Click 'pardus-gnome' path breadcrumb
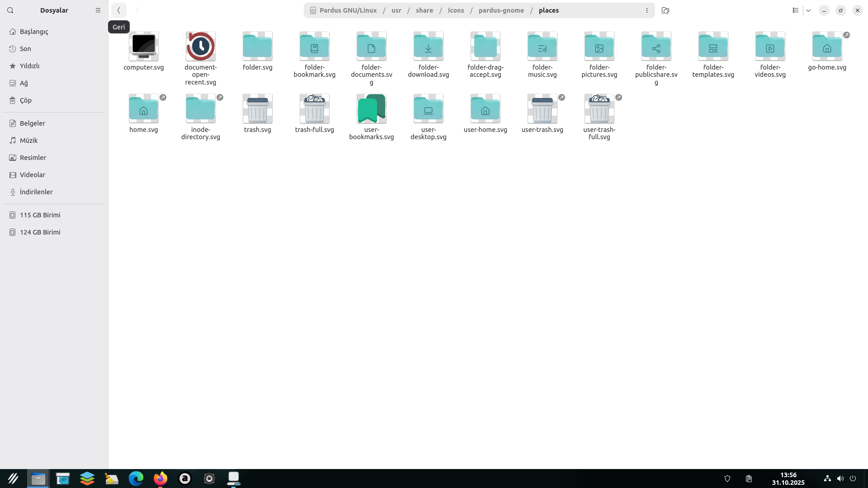868x488 pixels. click(501, 10)
